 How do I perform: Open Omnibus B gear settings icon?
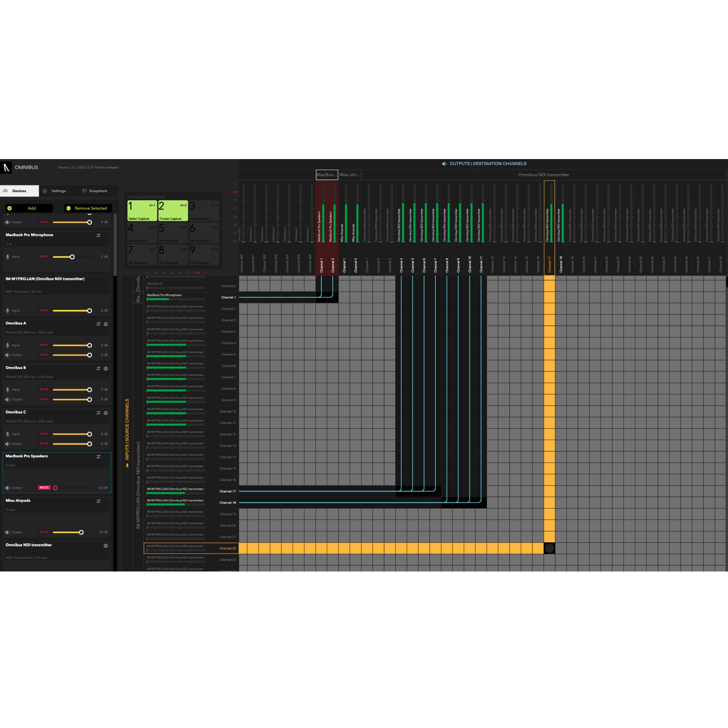point(106,368)
